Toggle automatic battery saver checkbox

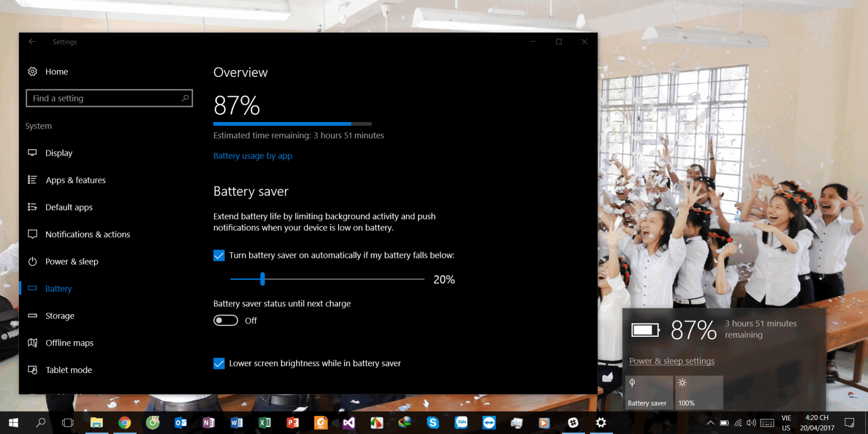click(x=219, y=256)
